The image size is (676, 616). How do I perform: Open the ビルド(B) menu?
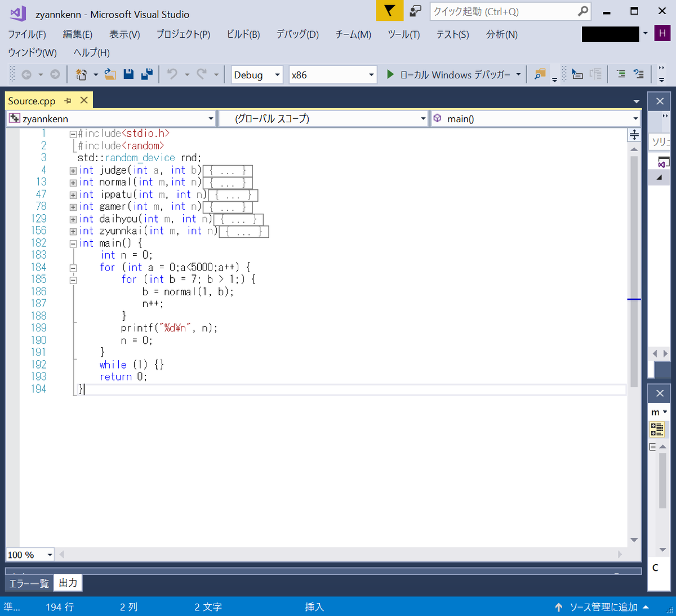pyautogui.click(x=243, y=34)
